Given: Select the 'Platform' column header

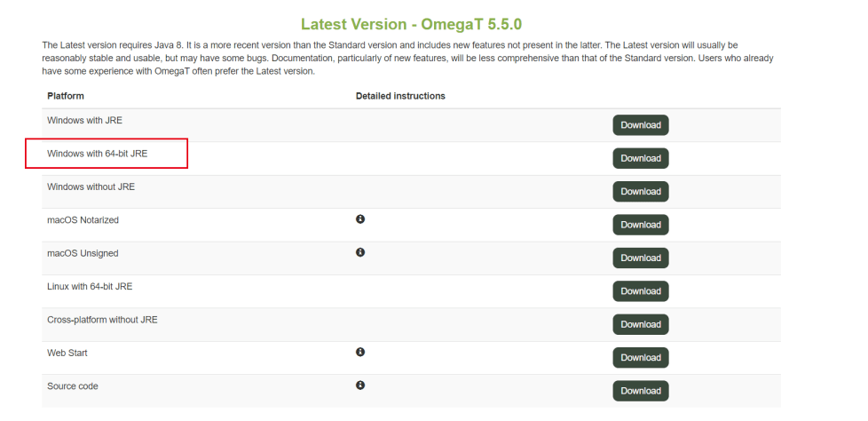Looking at the screenshot, I should coord(66,96).
